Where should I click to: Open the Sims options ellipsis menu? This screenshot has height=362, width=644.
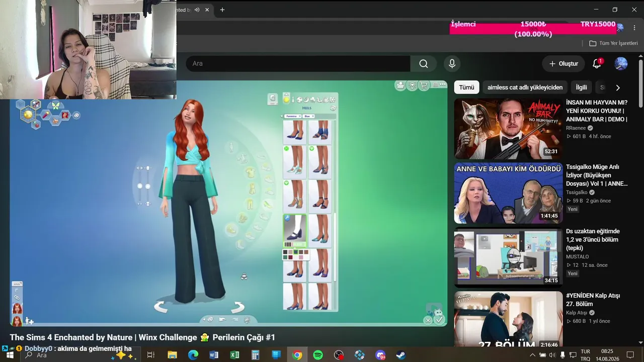tap(442, 84)
